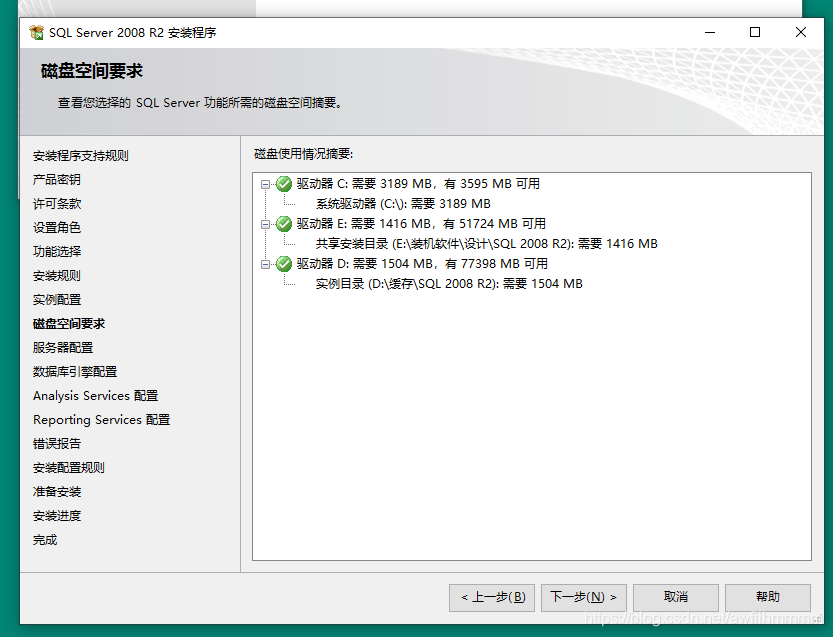Collapse the drive C tree node

point(265,184)
